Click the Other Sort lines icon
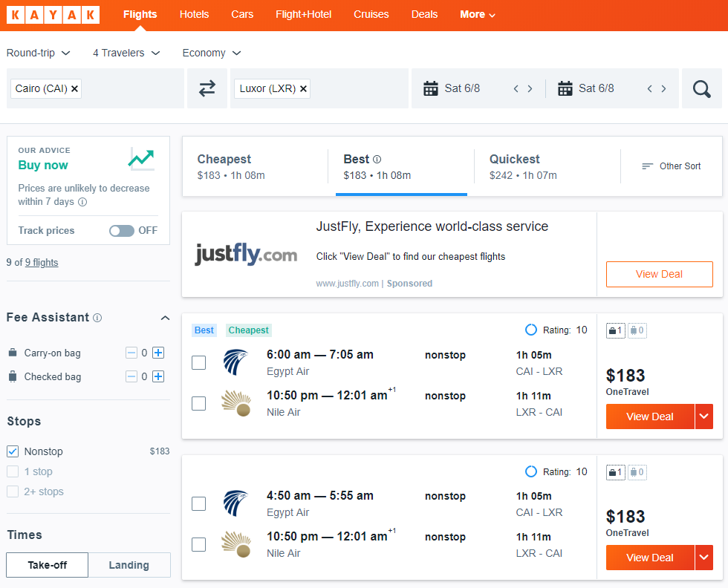728x588 pixels. [647, 166]
